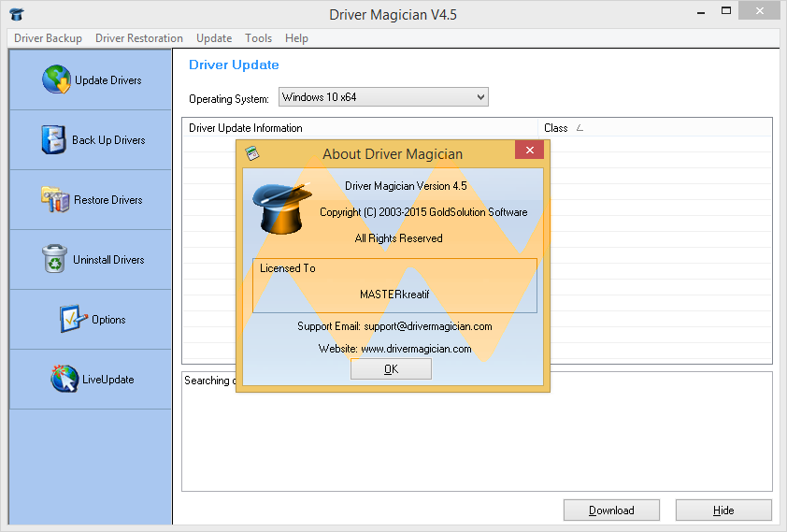Click the LiveUpdate globe icon
This screenshot has height=532, width=787.
(x=64, y=379)
